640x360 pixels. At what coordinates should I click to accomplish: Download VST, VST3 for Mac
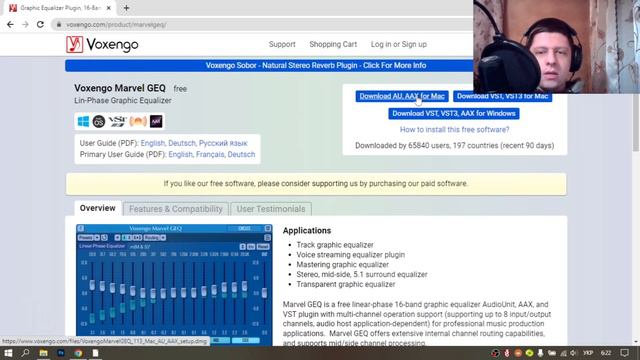click(x=502, y=97)
